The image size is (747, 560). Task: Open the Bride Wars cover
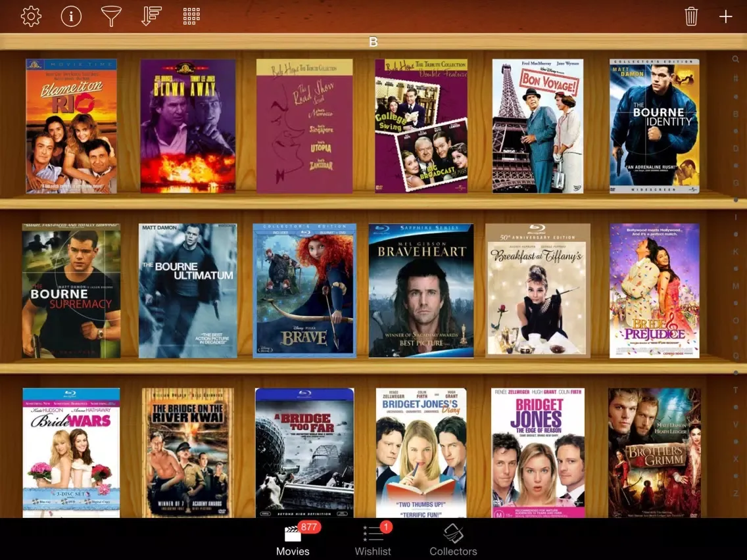pyautogui.click(x=71, y=453)
